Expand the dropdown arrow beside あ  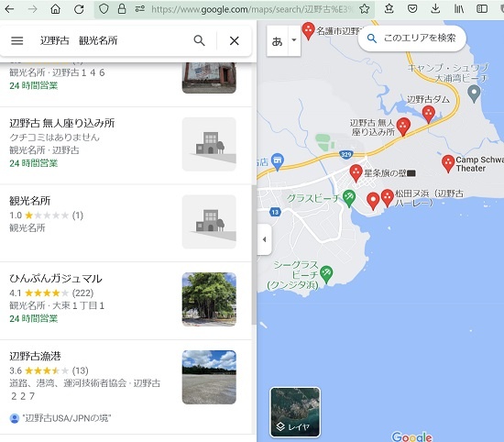(x=294, y=40)
